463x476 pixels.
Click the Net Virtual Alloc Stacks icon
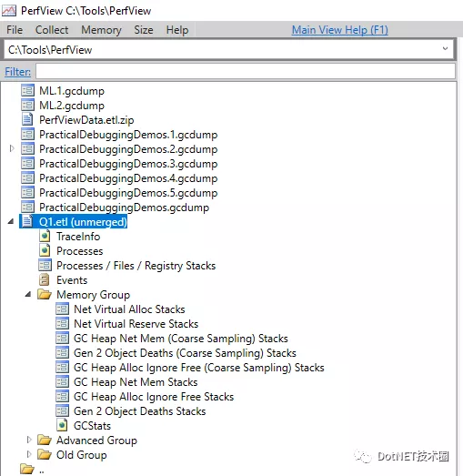coord(62,309)
